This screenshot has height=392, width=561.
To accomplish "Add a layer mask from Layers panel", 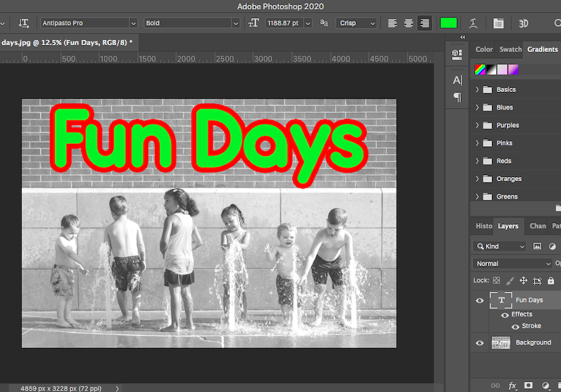I will click(x=529, y=385).
